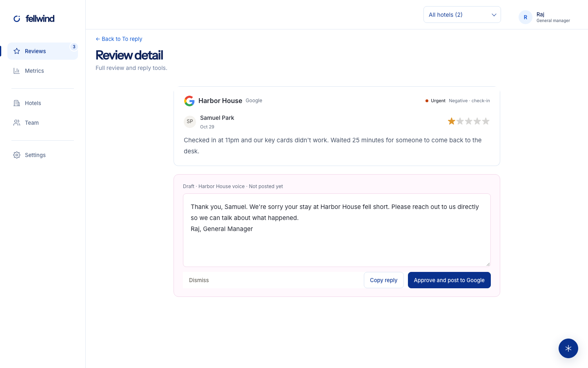Click the Negative · check-in tag
588x368 pixels.
[x=469, y=101]
